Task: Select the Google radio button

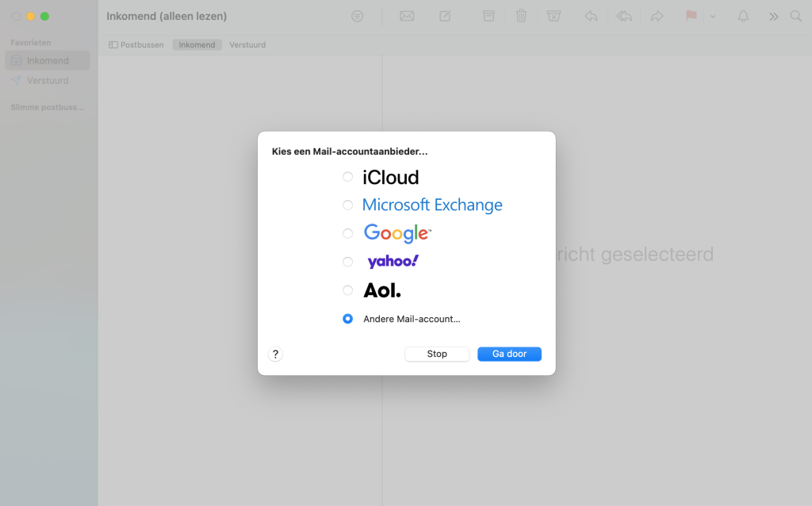Action: coord(347,234)
